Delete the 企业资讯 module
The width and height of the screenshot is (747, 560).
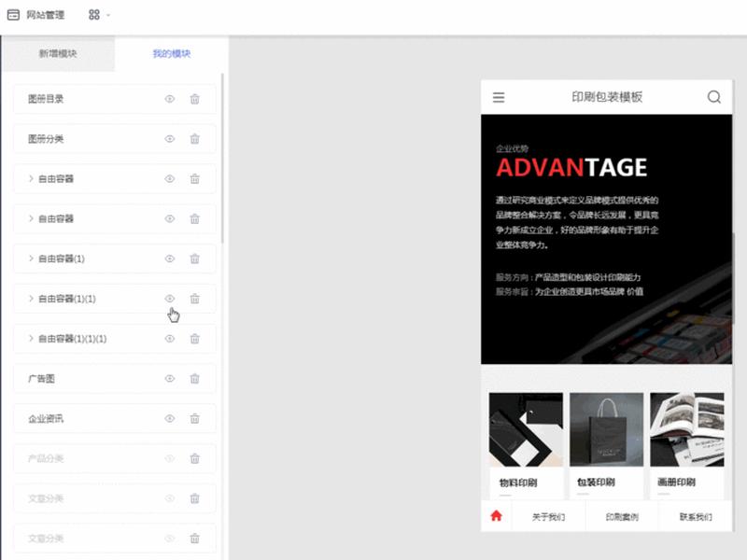[195, 419]
